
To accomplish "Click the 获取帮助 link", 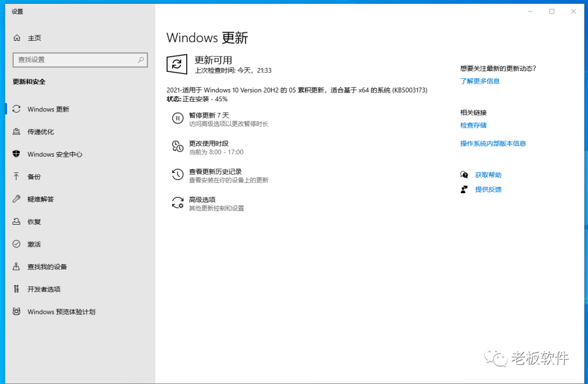I will 488,175.
